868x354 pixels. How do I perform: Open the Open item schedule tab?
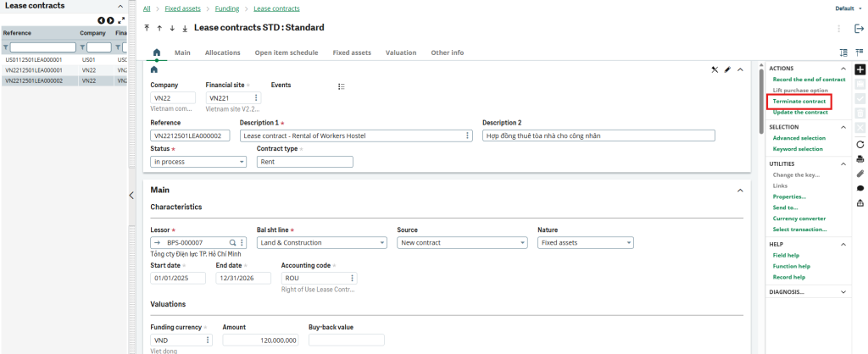[x=286, y=53]
